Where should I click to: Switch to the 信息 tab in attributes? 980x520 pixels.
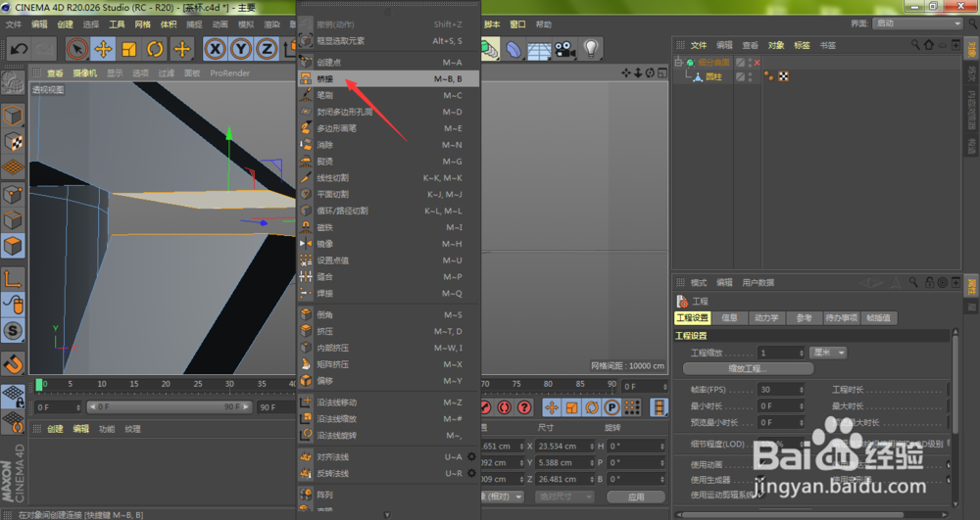point(729,317)
